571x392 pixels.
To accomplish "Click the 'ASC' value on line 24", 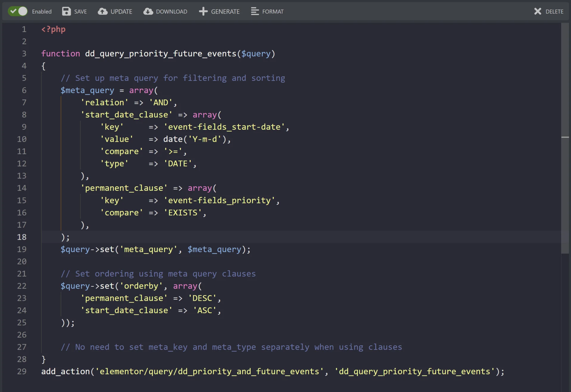I will pos(204,310).
